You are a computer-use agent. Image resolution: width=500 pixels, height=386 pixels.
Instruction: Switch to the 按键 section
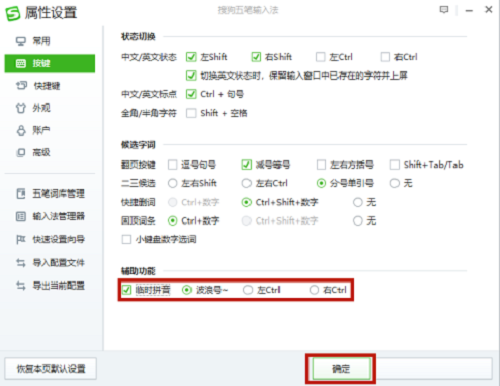pyautogui.click(x=50, y=63)
